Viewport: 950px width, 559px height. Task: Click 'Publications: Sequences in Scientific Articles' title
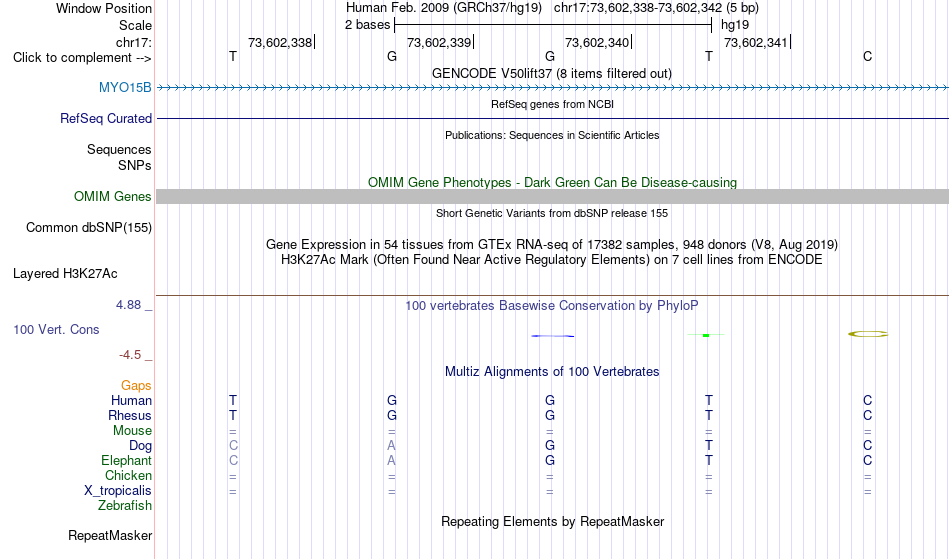(x=552, y=136)
